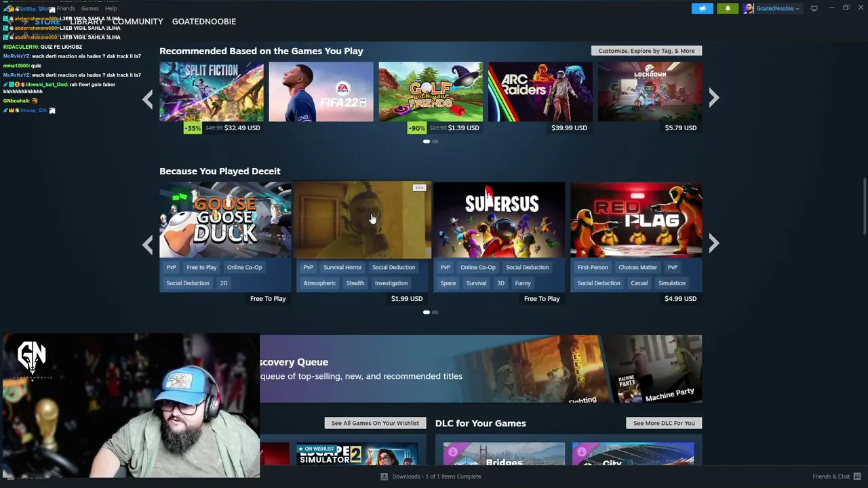Click the Funny tag under Supersus
This screenshot has width=868, height=488.
click(523, 283)
